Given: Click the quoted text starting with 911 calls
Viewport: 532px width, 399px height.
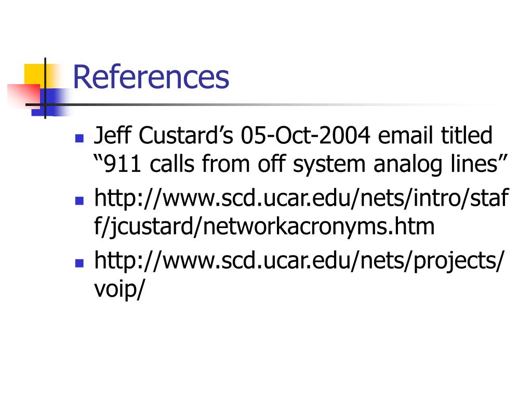Looking at the screenshot, I should coord(301,164).
